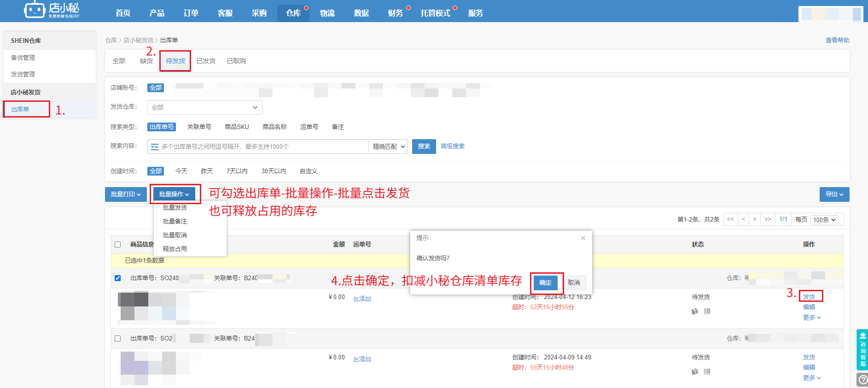868x388 pixels.
Task: Open the 发货仓库 dropdown
Action: click(205, 107)
